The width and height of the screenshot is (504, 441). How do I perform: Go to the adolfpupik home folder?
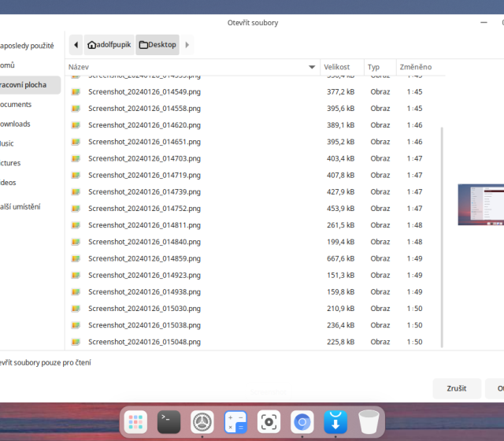110,45
